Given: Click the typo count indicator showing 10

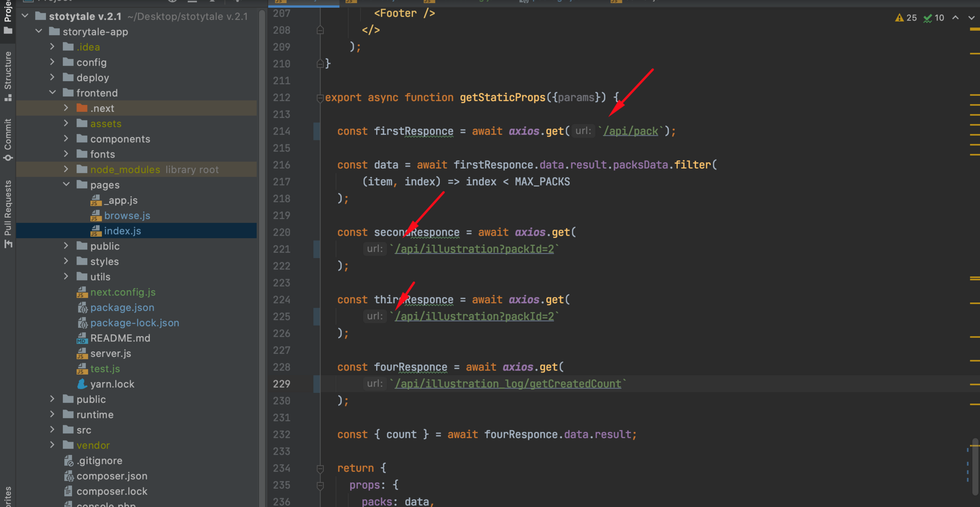Looking at the screenshot, I should click(x=934, y=18).
